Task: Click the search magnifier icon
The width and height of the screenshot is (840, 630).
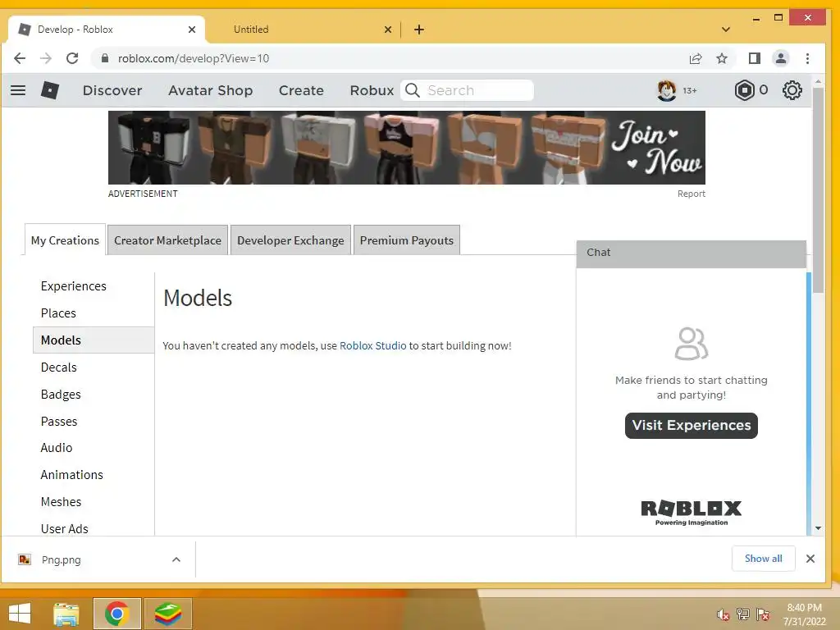Action: tap(413, 90)
